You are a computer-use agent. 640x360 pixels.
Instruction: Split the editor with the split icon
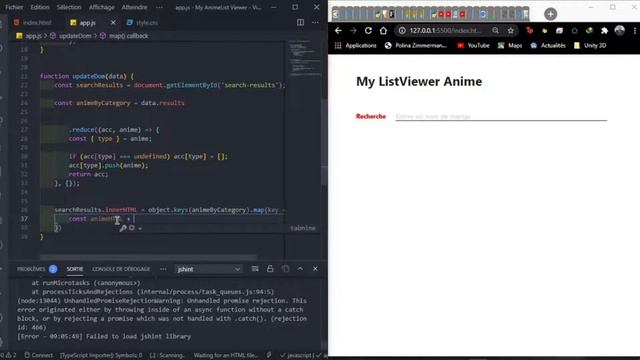point(300,22)
